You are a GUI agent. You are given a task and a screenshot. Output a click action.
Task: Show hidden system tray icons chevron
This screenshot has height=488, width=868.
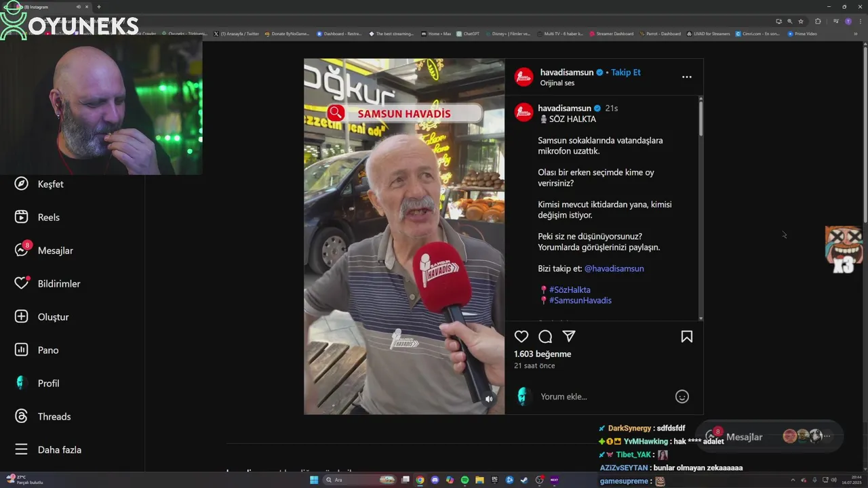click(x=793, y=480)
